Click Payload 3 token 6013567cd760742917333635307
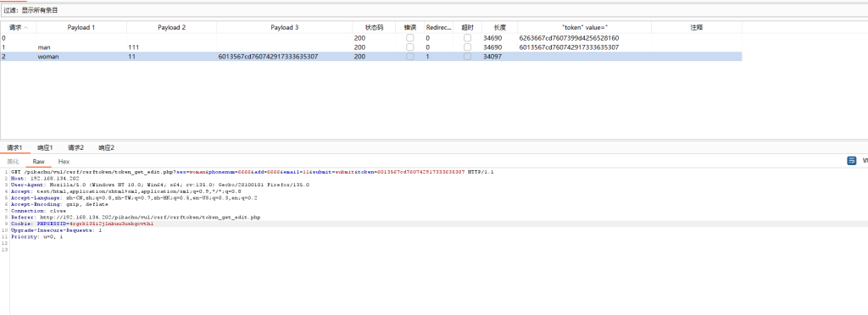 (x=269, y=57)
